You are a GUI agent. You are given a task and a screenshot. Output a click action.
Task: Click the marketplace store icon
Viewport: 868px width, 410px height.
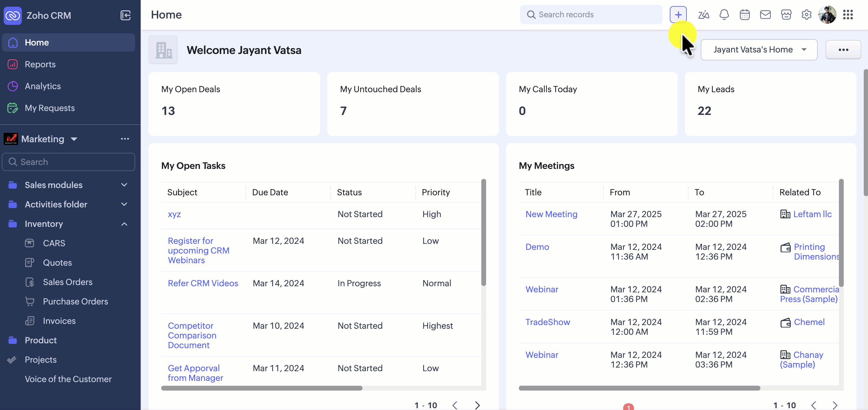pos(786,15)
